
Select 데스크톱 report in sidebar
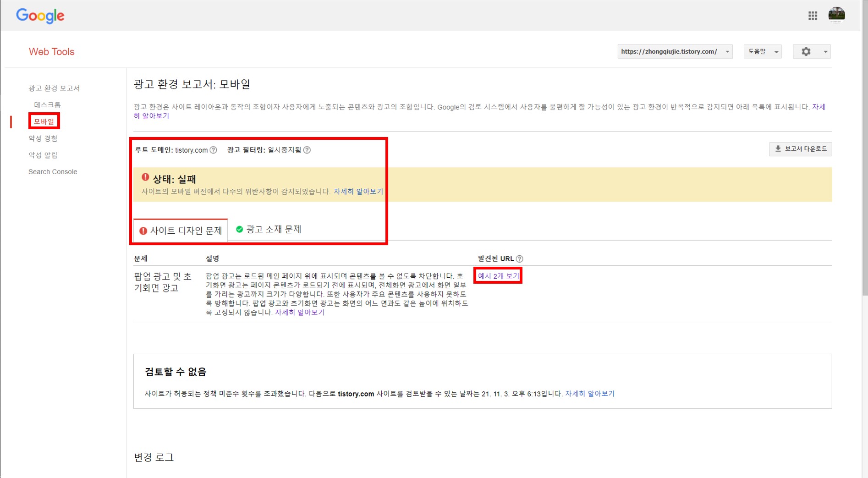click(x=47, y=105)
